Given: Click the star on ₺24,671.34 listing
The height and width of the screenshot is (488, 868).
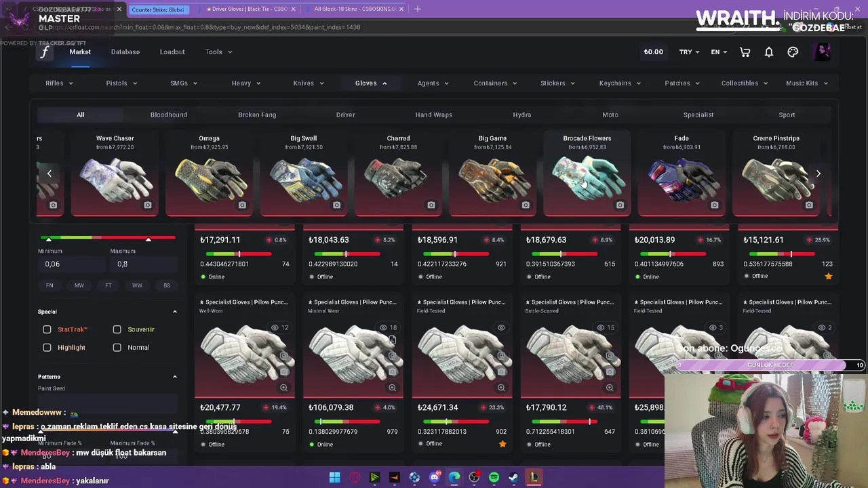Looking at the screenshot, I should 502,444.
